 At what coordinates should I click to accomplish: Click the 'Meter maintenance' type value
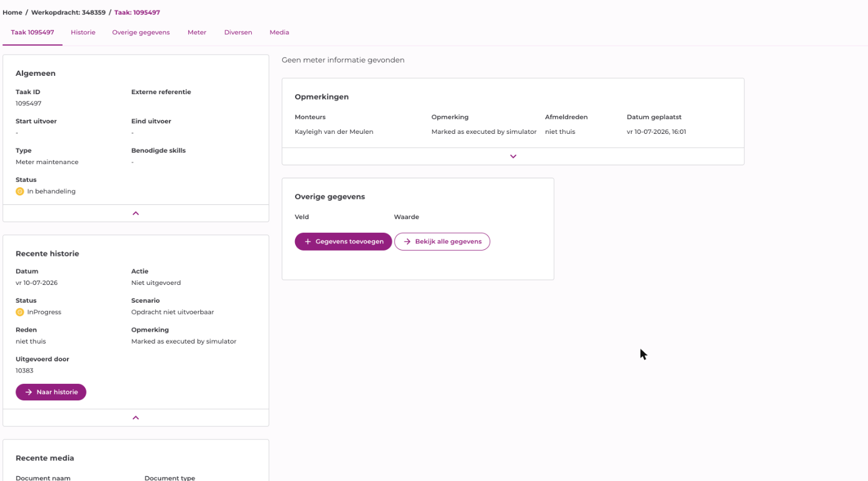coord(47,162)
